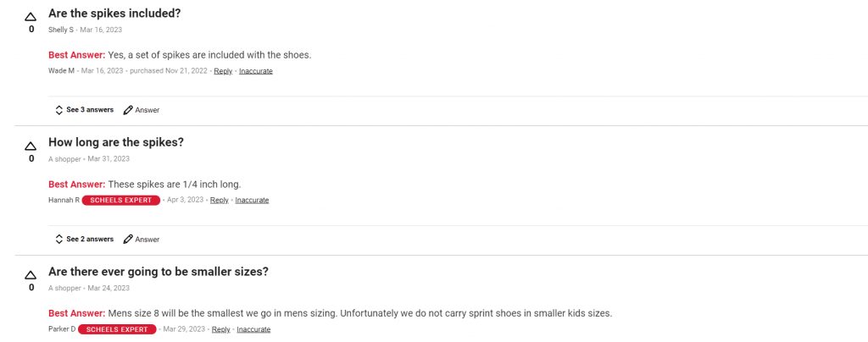Flag Parker D's answer as Inaccurate
The image size is (868, 342).
click(253, 330)
